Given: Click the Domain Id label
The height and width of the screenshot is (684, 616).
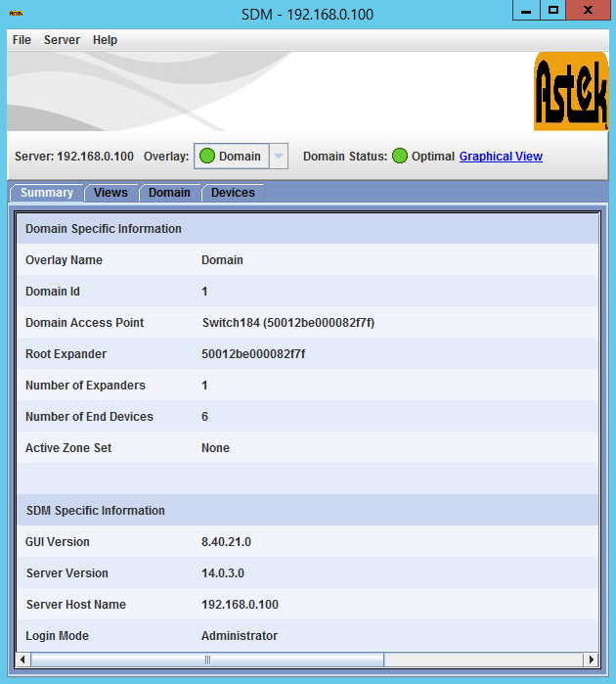Looking at the screenshot, I should click(53, 292).
